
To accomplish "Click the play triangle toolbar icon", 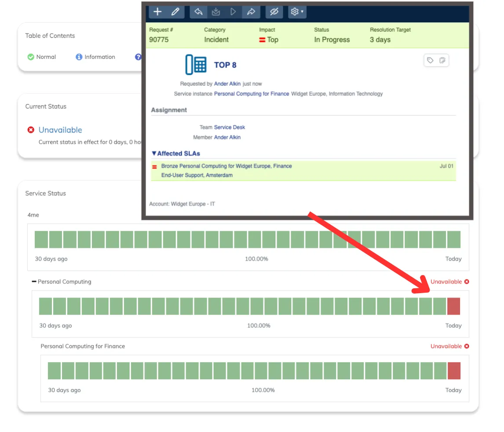I will (233, 12).
